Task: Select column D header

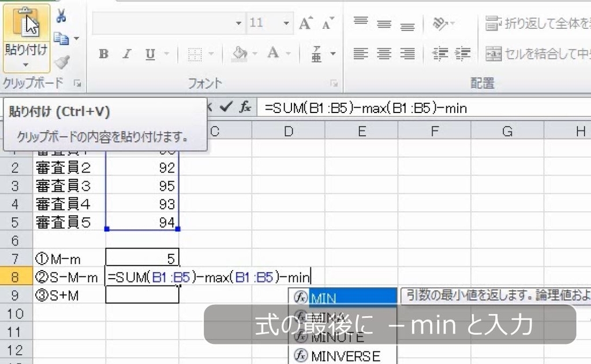Action: 289,131
